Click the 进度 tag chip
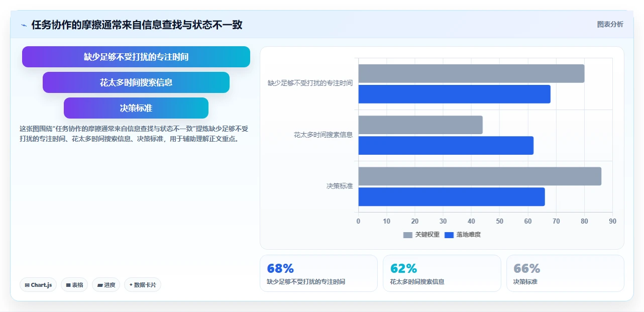 point(106,285)
